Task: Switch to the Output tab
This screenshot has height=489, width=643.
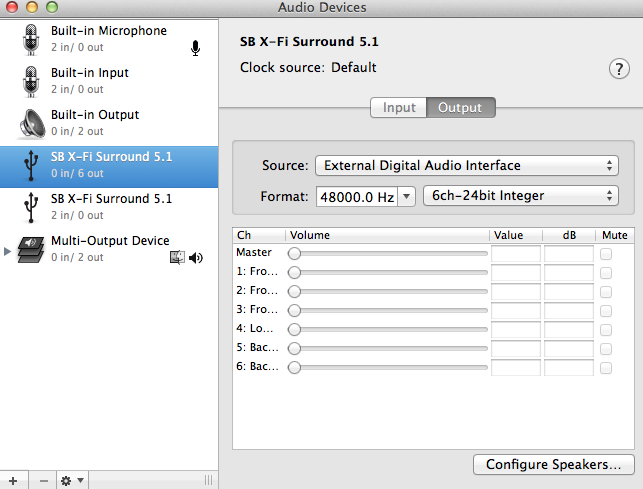Action: 461,107
